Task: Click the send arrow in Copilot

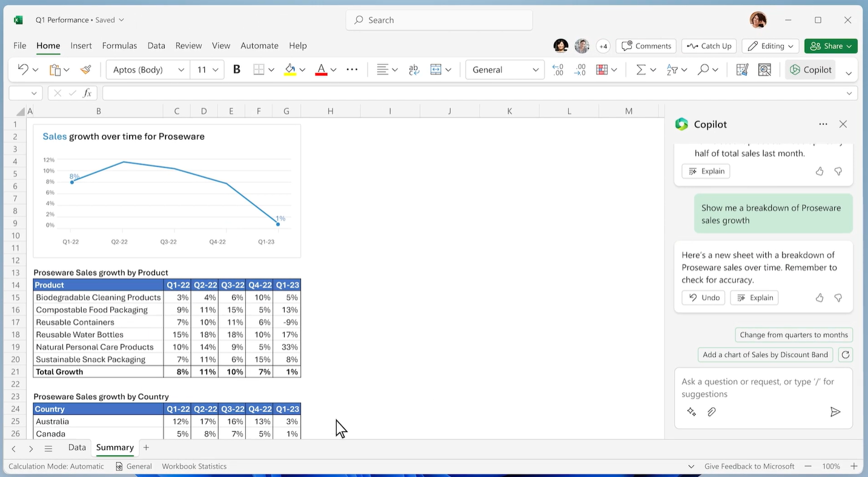Action: coord(835,412)
